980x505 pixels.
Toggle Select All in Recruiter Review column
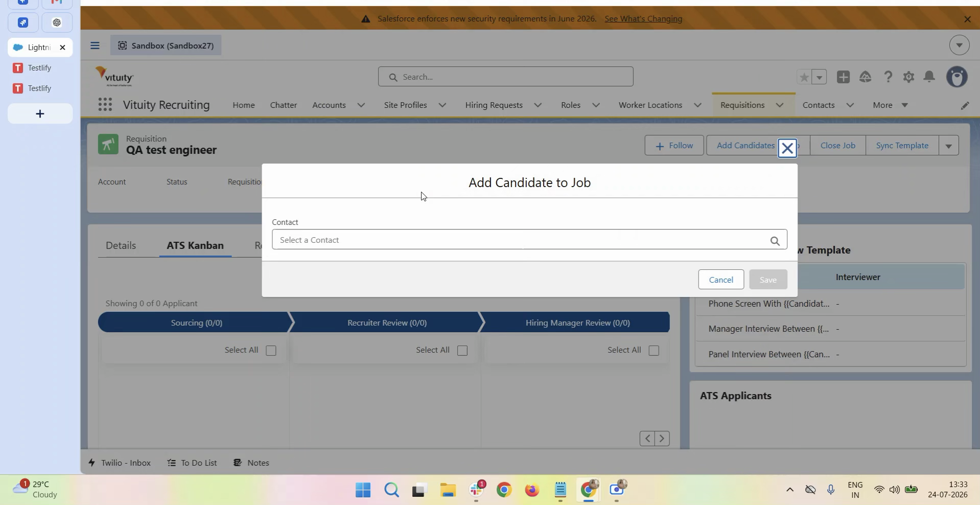[x=462, y=351]
